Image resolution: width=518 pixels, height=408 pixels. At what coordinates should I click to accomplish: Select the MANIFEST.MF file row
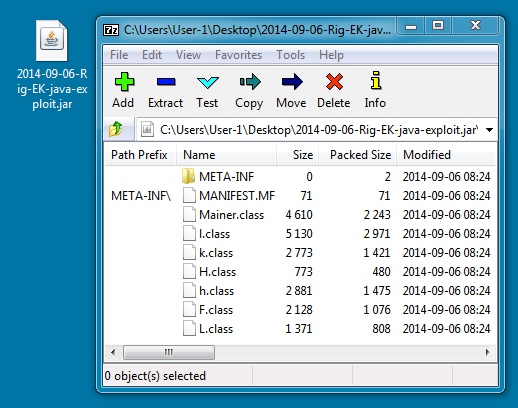pos(300,196)
